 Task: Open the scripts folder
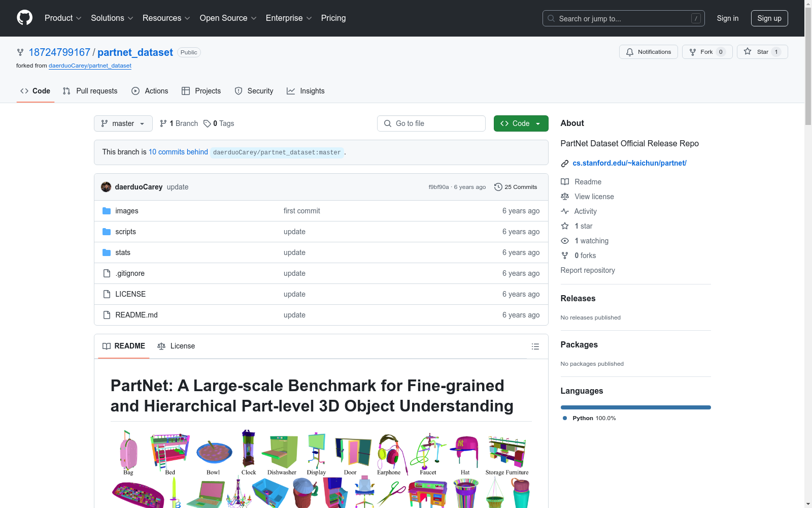tap(126, 232)
